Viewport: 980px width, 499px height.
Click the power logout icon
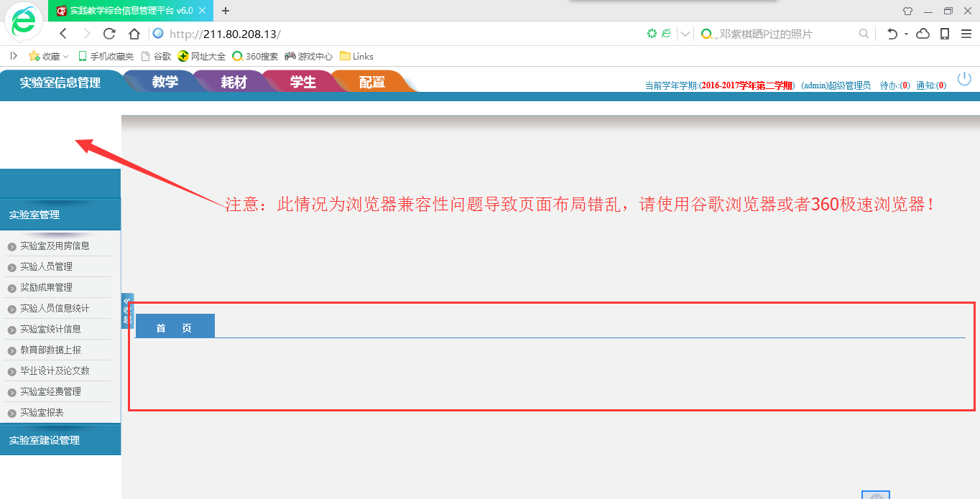click(x=964, y=78)
